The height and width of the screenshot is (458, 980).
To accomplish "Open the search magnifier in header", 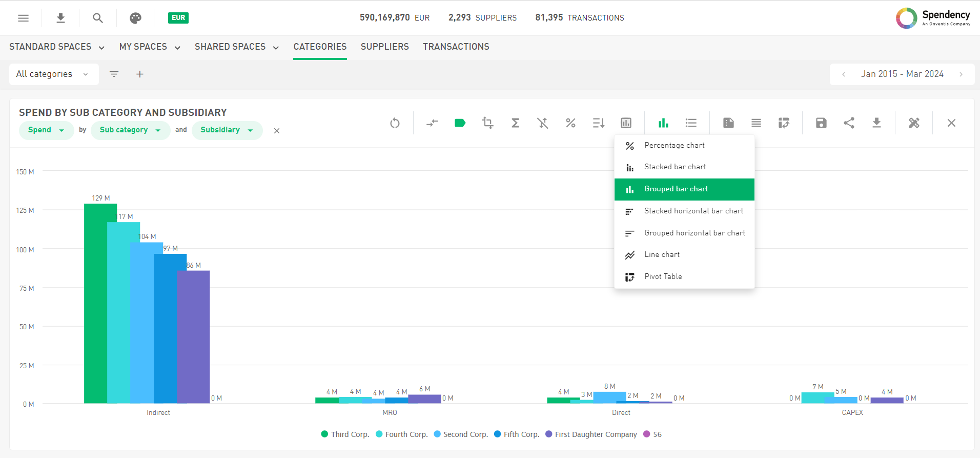I will click(98, 18).
